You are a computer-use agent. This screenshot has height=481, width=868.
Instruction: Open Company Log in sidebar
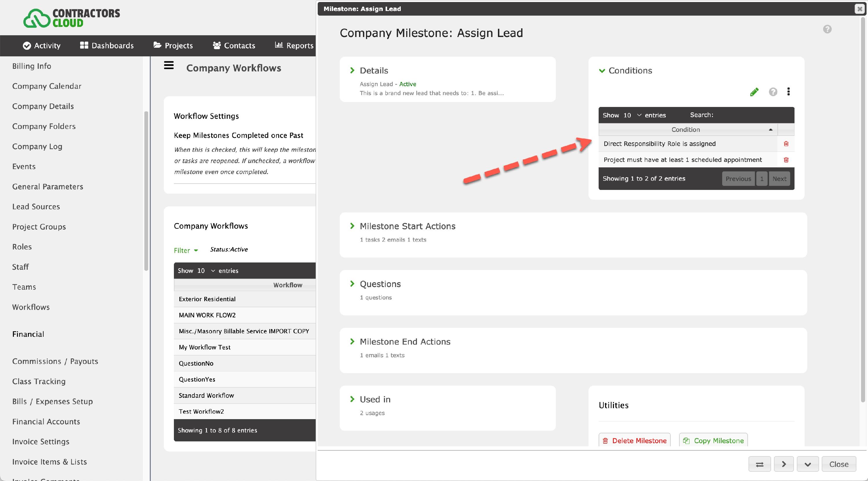[x=37, y=147]
